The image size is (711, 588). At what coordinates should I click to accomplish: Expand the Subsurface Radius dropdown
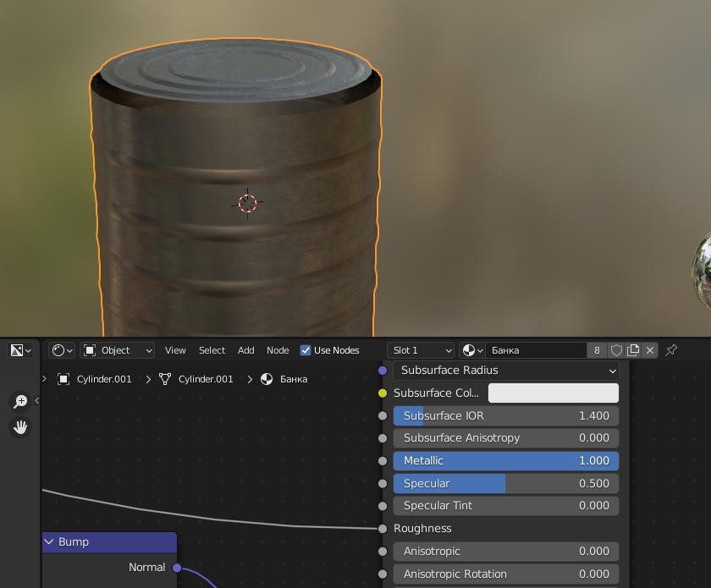tap(506, 371)
